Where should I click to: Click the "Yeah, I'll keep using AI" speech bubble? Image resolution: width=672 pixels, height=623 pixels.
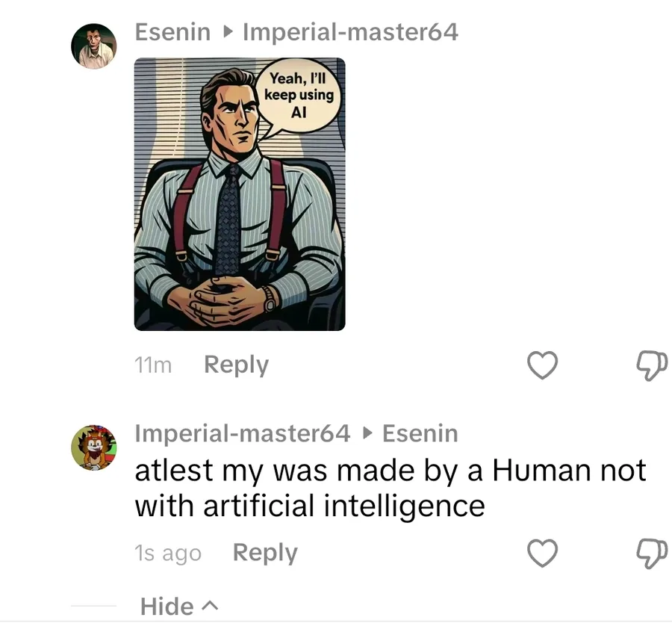299,96
